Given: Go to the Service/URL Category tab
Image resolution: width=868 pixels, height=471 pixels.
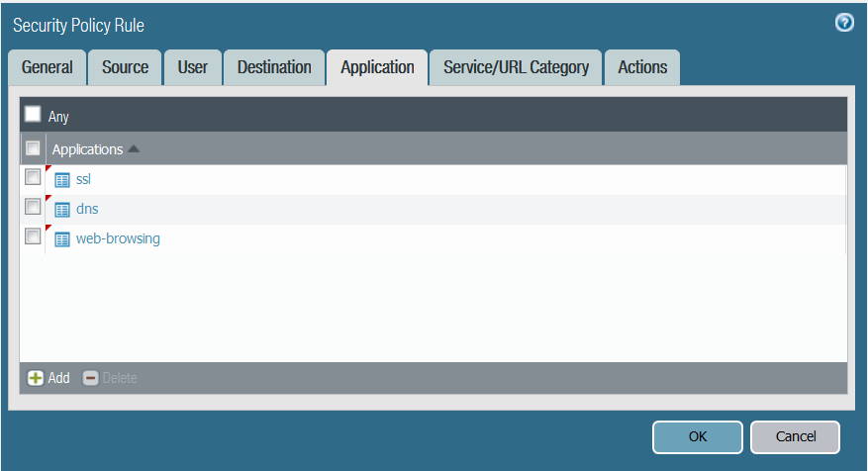Looking at the screenshot, I should point(516,67).
